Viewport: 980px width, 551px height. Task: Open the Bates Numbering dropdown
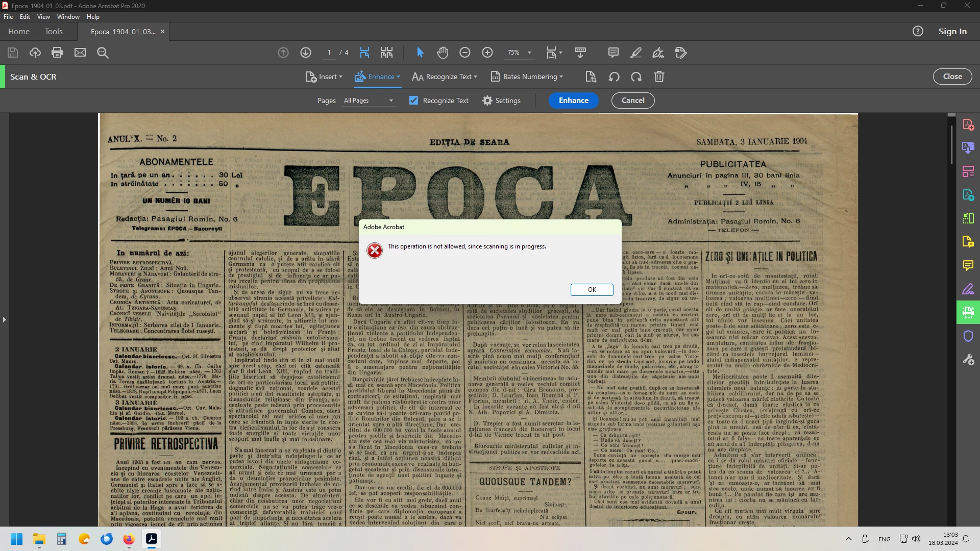pos(527,77)
